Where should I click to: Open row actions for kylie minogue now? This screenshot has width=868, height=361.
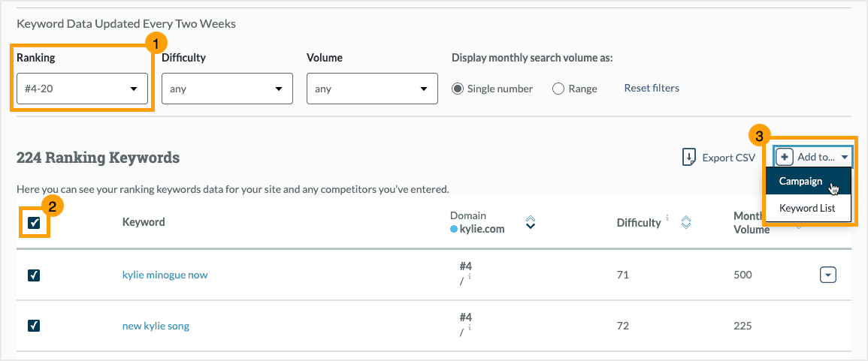click(827, 275)
